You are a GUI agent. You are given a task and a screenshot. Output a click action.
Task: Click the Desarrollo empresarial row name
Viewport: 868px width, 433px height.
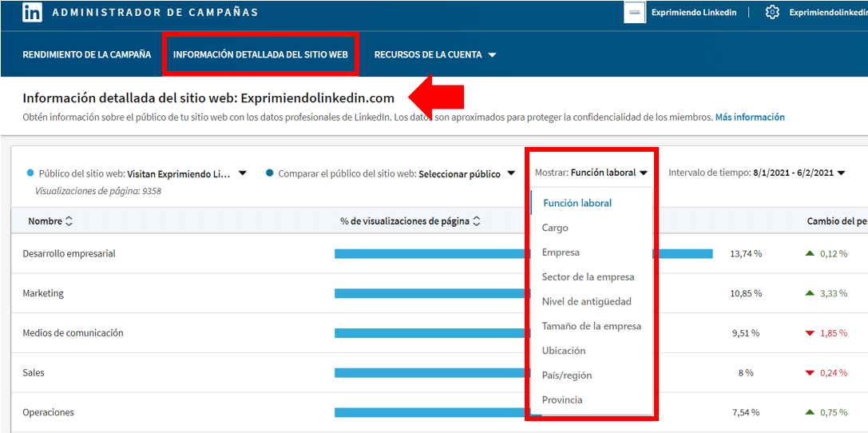click(69, 253)
